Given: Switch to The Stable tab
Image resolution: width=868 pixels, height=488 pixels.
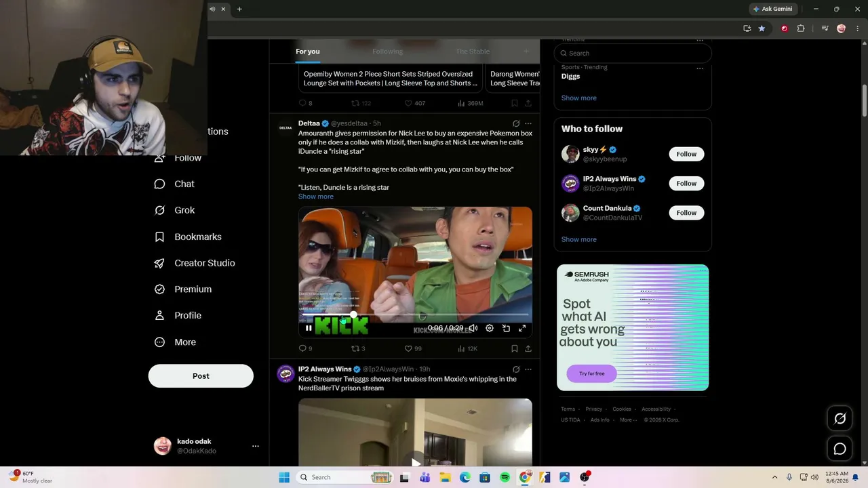Looking at the screenshot, I should [x=472, y=52].
